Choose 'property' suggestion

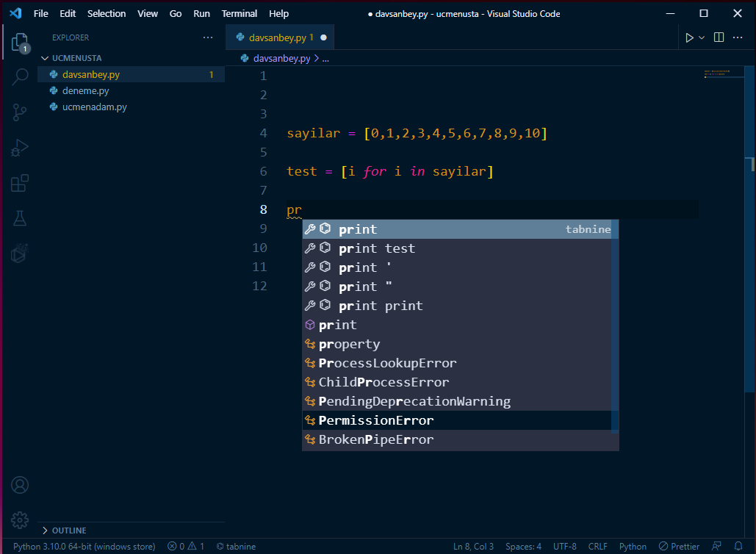[457, 344]
